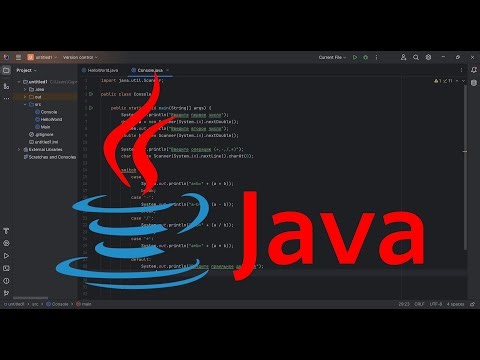The width and height of the screenshot is (480, 360).
Task: Collapse the untitled1 project root node
Action: point(19,82)
